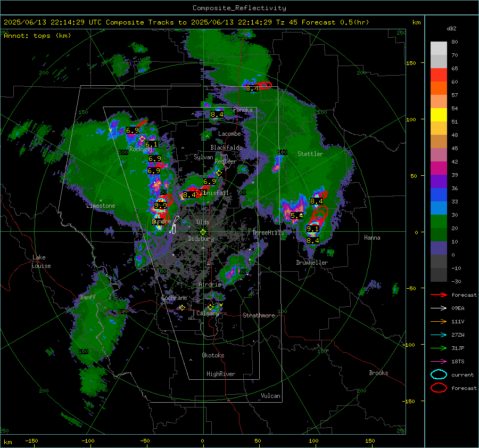This screenshot has height=448, width=479.
Task: Pick the bright green 20-30 dBZ swatch
Action: pyautogui.click(x=439, y=221)
